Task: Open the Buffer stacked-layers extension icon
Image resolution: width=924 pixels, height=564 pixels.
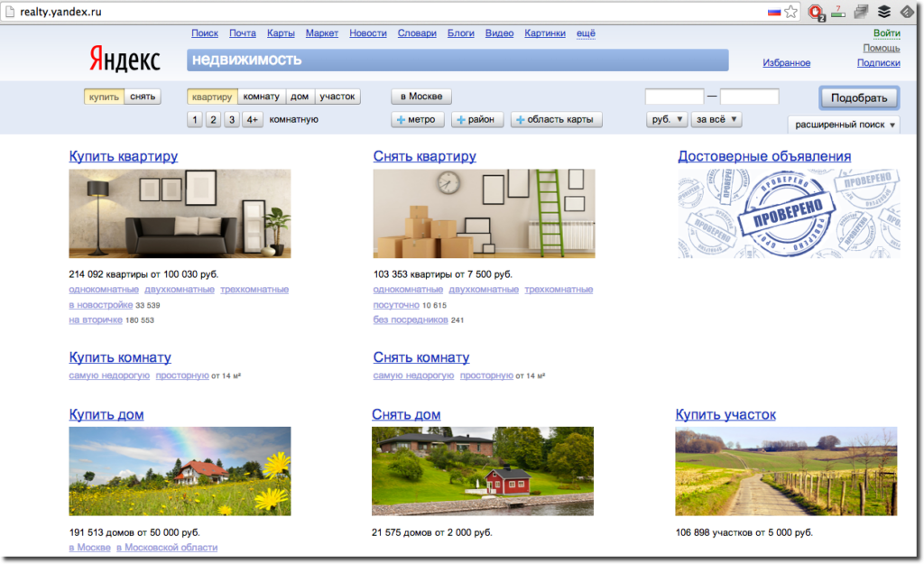Action: pos(885,12)
